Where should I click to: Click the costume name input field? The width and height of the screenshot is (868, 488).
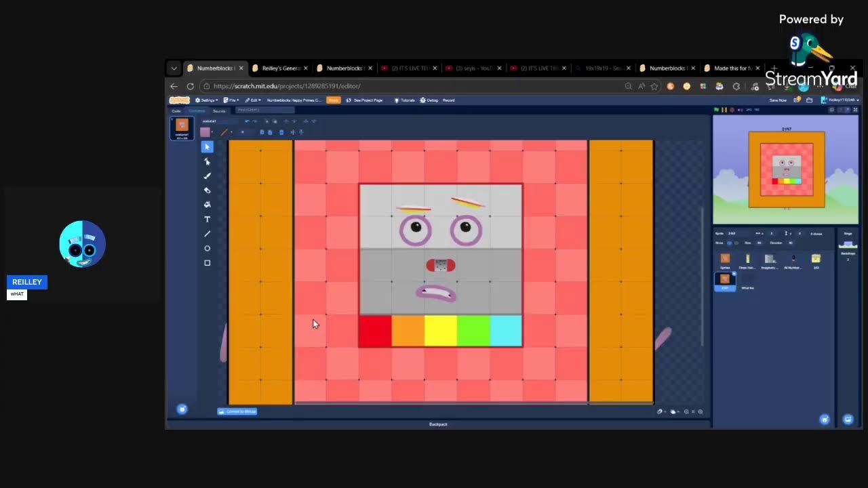coord(220,121)
